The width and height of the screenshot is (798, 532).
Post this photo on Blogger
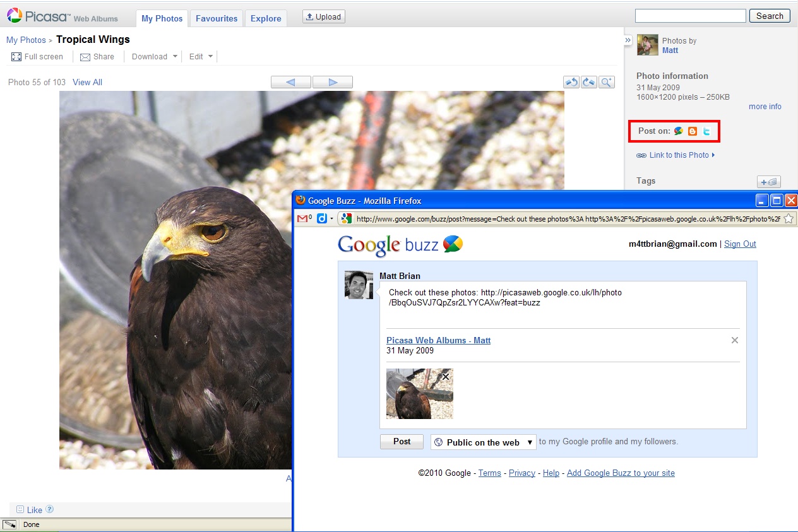[693, 131]
